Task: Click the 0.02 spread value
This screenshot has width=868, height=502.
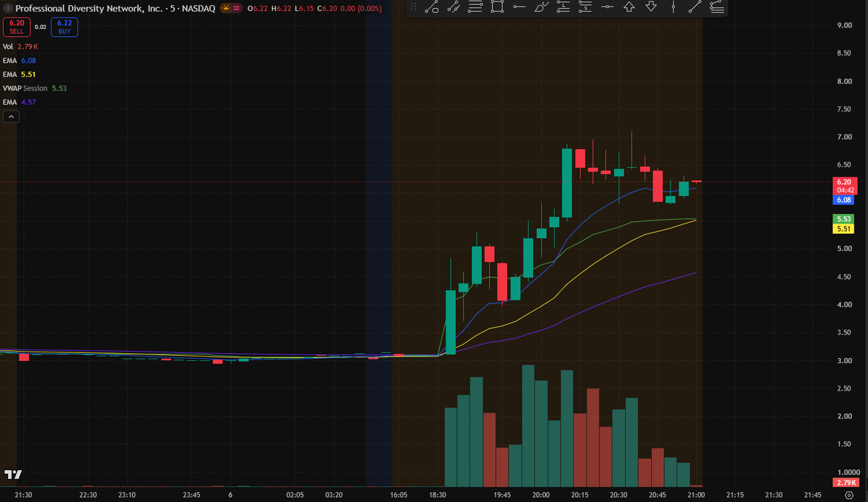Action: tap(41, 27)
